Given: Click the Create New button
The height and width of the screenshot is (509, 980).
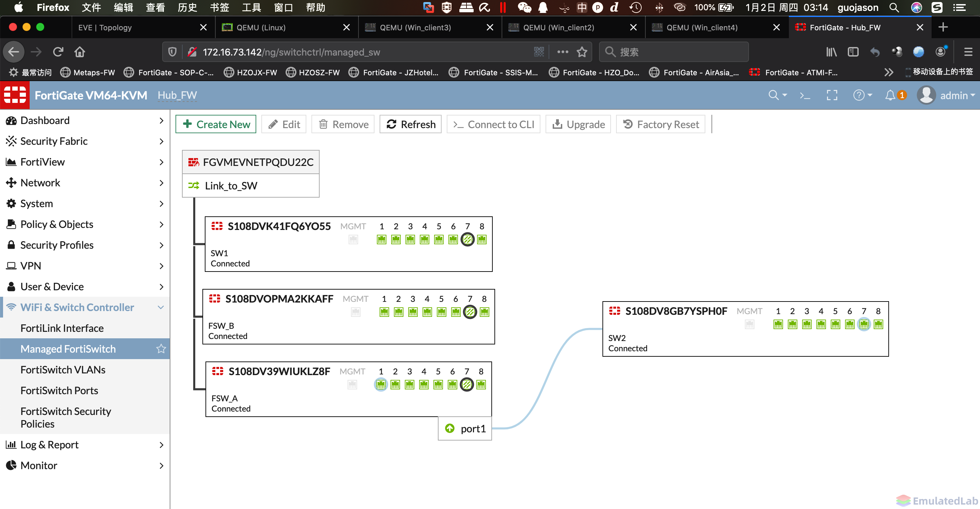Looking at the screenshot, I should click(216, 124).
